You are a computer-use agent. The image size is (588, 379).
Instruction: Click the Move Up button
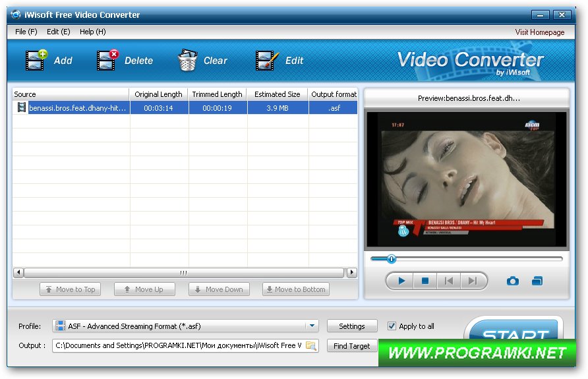[x=145, y=289]
